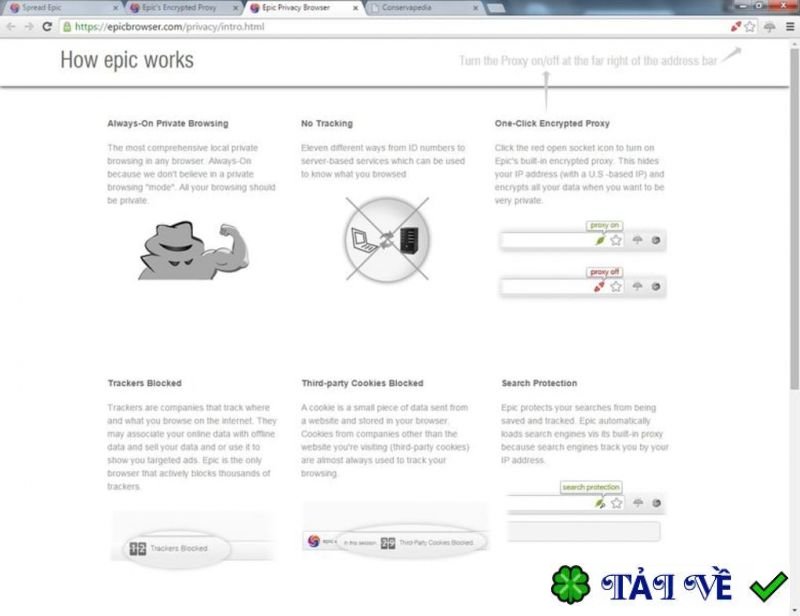The image size is (800, 616).
Task: Switch to the Conservapedia tab
Action: 421,8
